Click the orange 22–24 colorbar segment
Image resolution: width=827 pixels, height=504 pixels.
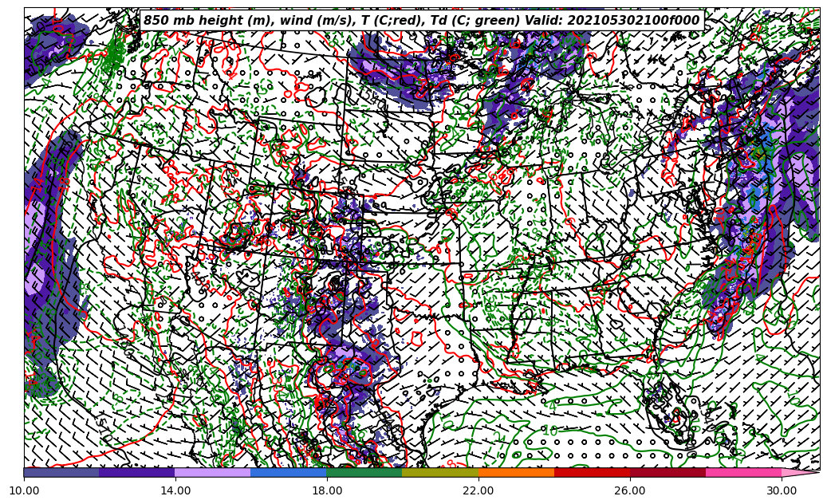tap(516, 473)
